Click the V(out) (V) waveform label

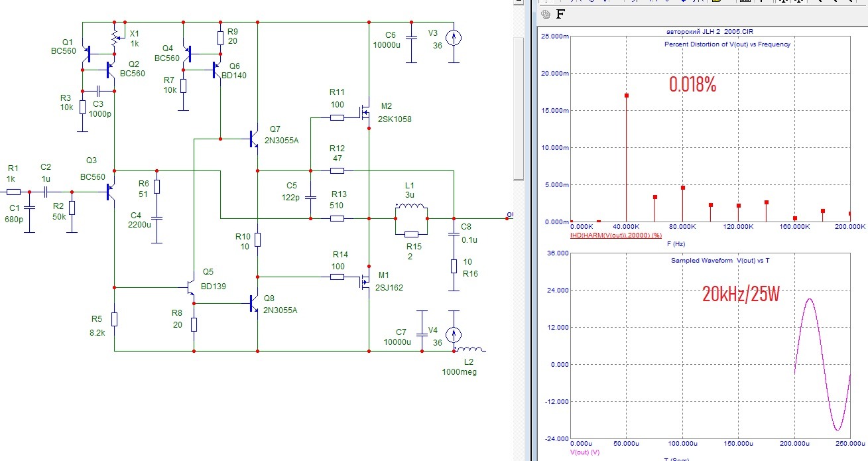click(586, 452)
